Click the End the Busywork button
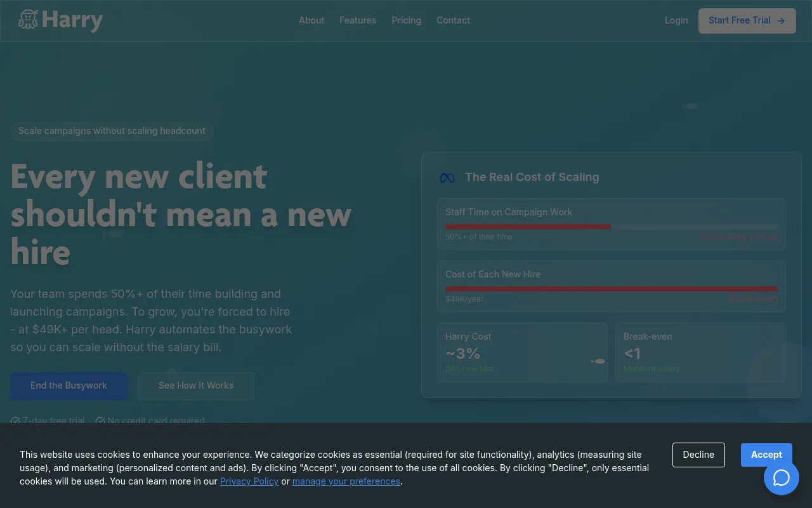This screenshot has width=812, height=508. point(69,385)
